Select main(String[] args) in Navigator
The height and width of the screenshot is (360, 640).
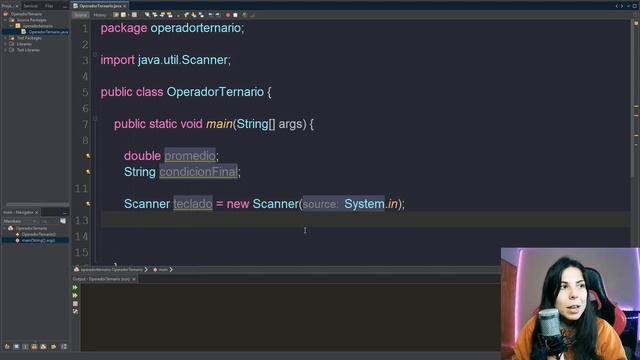38,240
